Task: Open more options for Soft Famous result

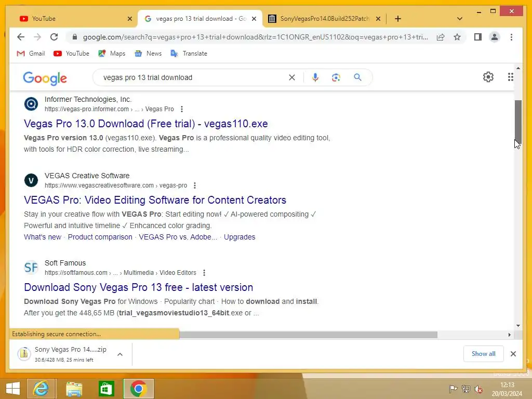Action: [204, 272]
